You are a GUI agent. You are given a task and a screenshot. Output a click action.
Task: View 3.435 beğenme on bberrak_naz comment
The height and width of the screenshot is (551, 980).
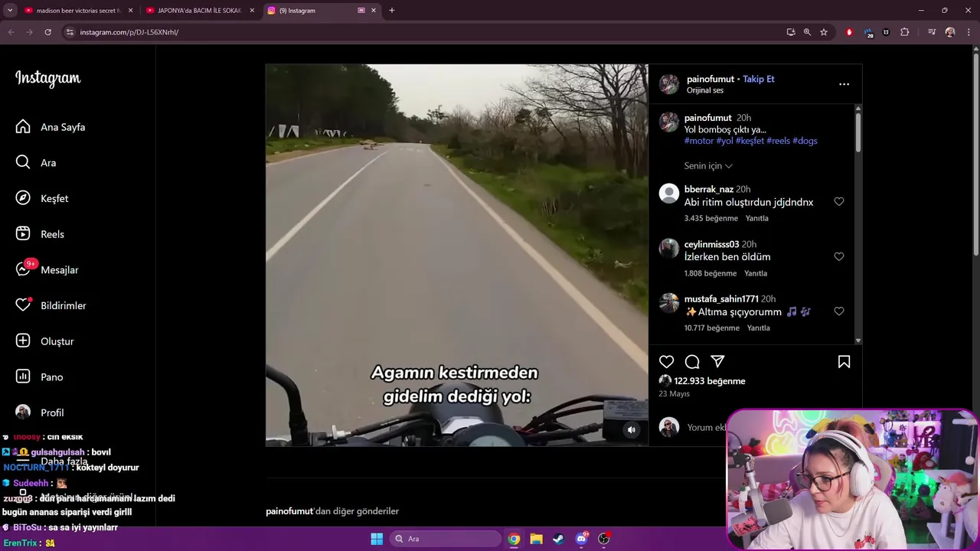711,218
